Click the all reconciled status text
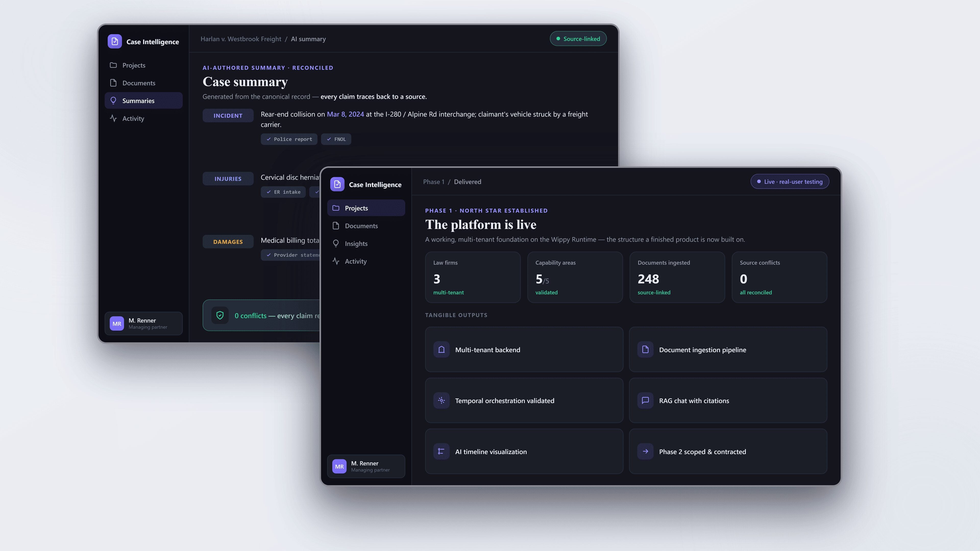980x551 pixels. click(756, 292)
